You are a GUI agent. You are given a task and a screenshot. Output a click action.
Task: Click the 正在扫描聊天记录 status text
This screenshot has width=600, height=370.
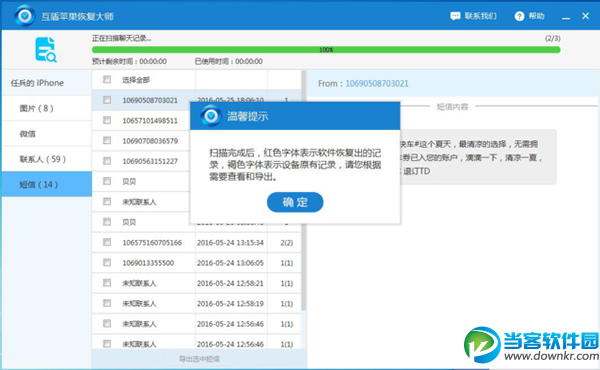[x=122, y=38]
